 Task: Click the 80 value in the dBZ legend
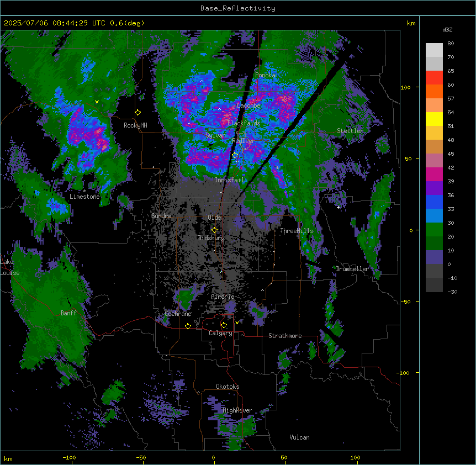click(x=451, y=44)
